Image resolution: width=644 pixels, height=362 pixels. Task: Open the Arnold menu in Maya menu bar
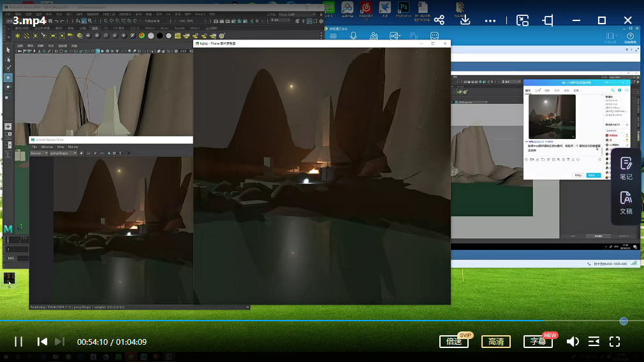click(x=200, y=14)
